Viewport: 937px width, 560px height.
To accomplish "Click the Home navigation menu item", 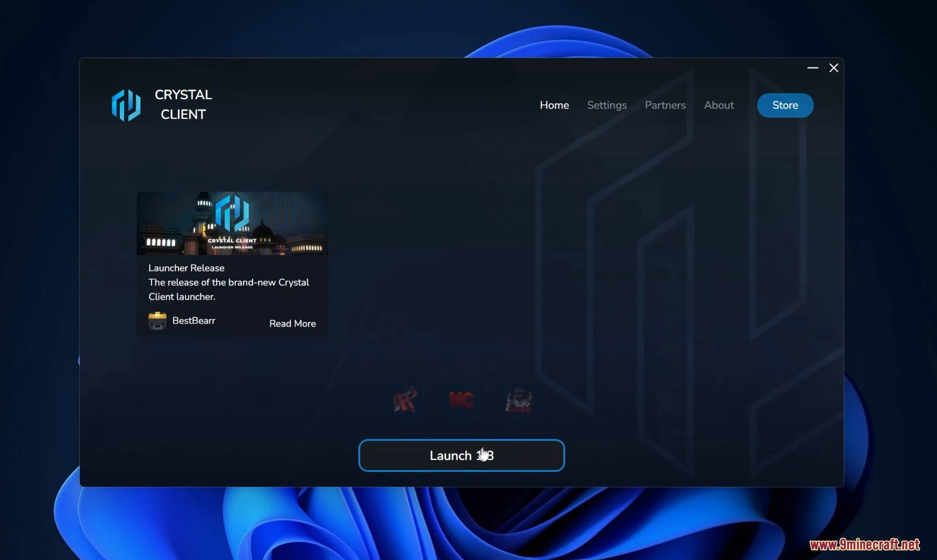I will (x=554, y=105).
